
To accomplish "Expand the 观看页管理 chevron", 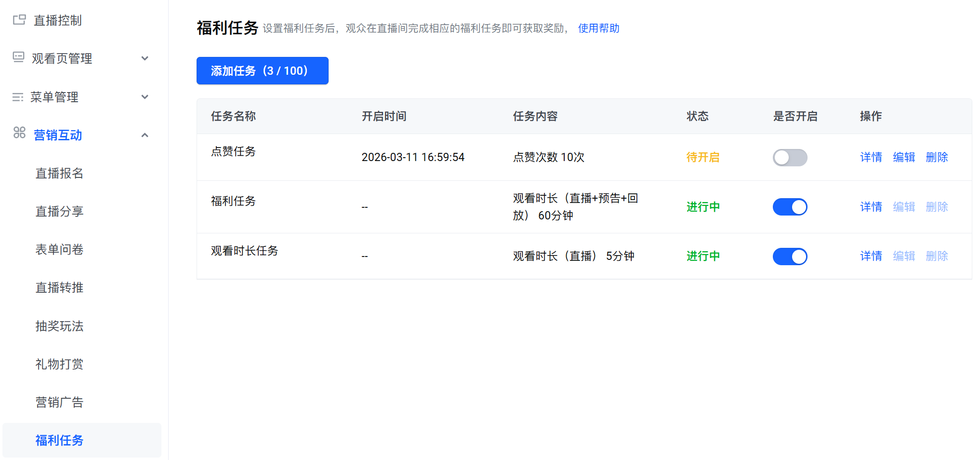I will point(145,58).
